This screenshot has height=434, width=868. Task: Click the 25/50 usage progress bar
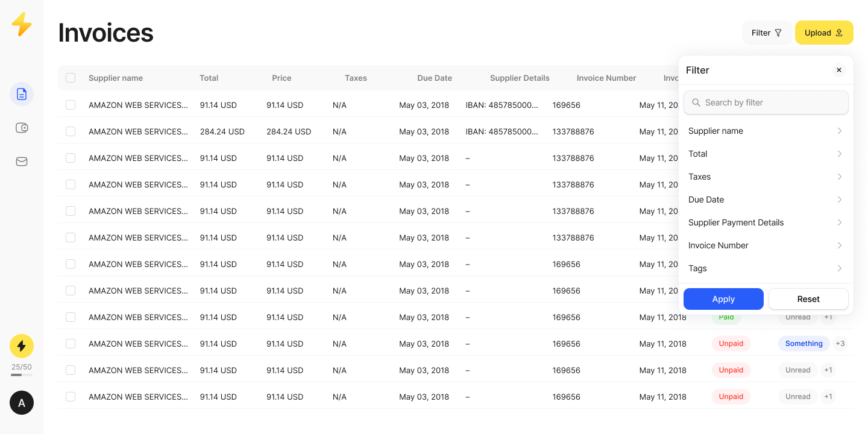coord(22,375)
